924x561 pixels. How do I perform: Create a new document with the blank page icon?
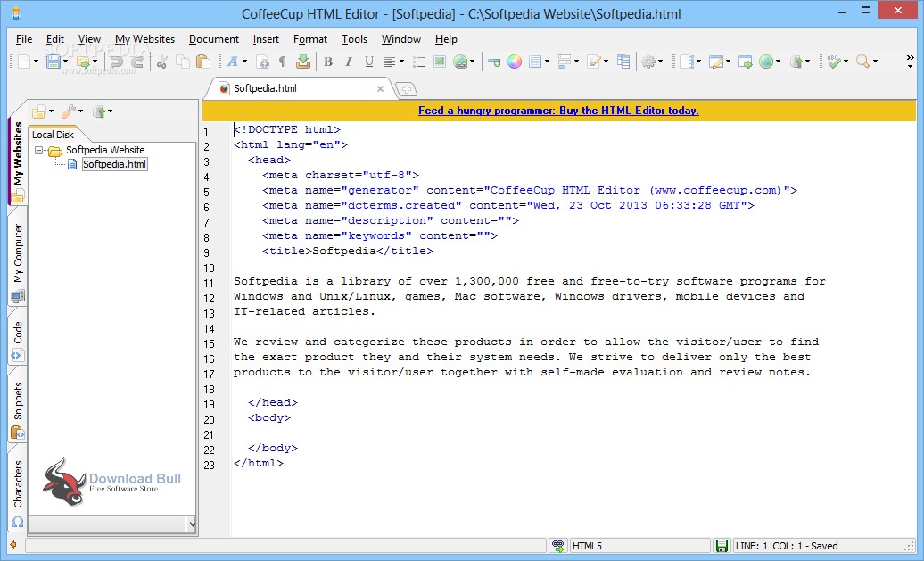pyautogui.click(x=23, y=62)
